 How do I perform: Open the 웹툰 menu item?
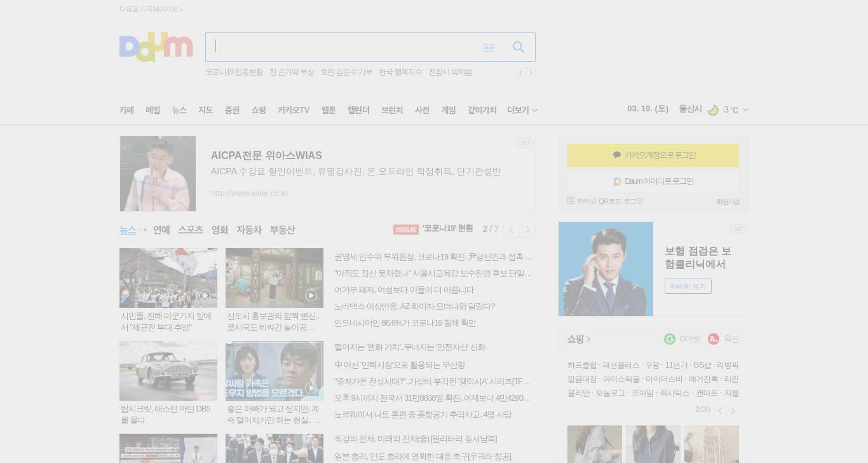[329, 110]
